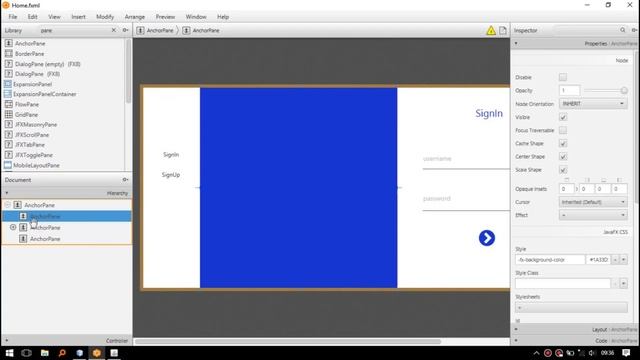Expand the Code section in Inspector
Screen dimensions: 640x360
[516, 340]
